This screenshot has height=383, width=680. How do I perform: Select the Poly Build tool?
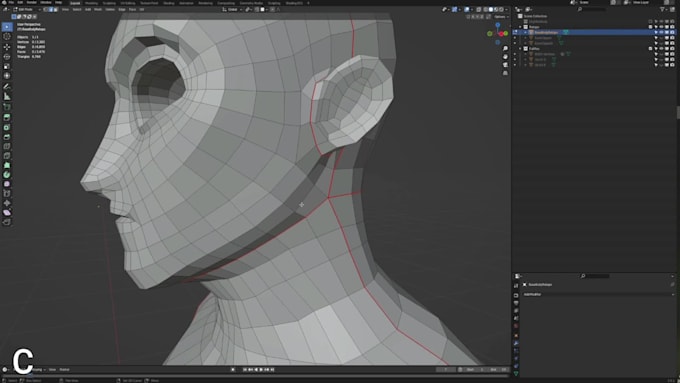7,165
